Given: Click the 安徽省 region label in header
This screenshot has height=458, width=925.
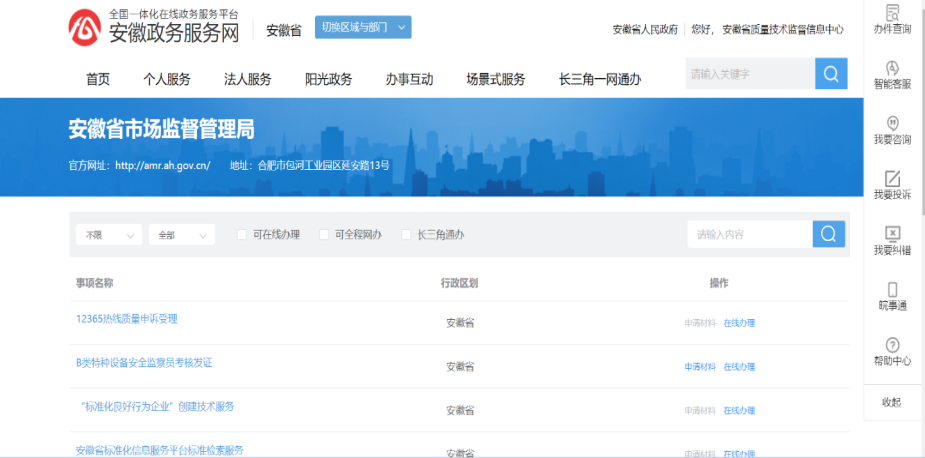Looking at the screenshot, I should tap(284, 31).
